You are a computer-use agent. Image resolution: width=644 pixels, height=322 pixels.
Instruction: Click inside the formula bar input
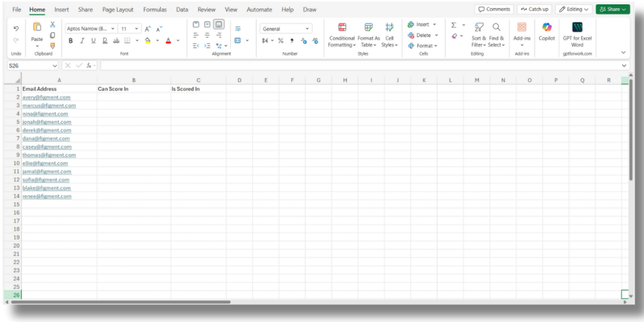(x=358, y=65)
